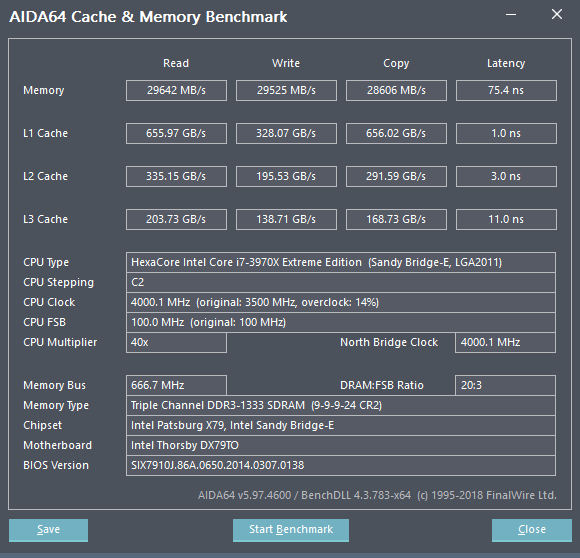The image size is (580, 558).
Task: Click the CPU Clock 4000.1 MHz field
Action: (341, 302)
